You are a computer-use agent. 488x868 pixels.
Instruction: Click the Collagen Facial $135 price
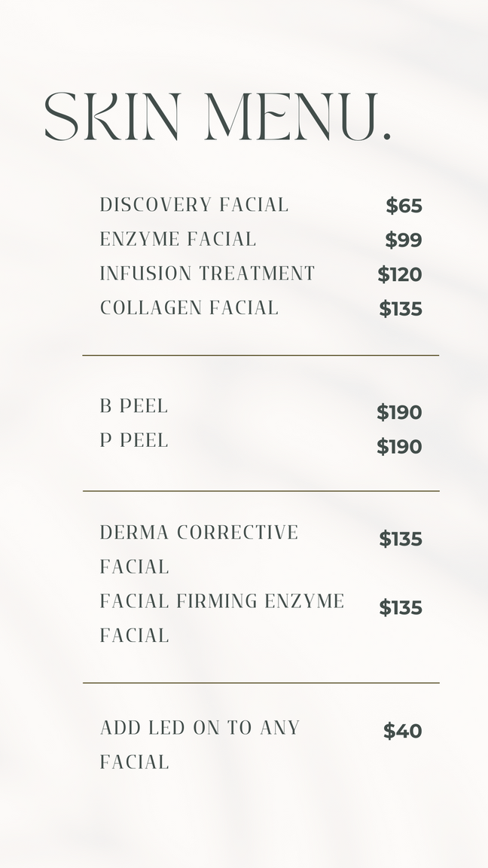click(401, 309)
